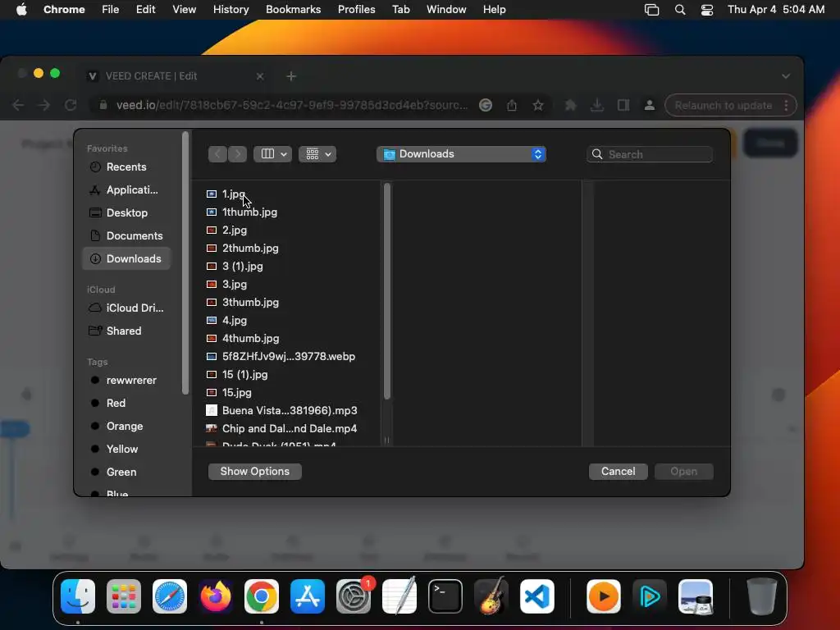Image resolution: width=840 pixels, height=630 pixels.
Task: Toggle Chrome side panel icon
Action: [x=623, y=105]
